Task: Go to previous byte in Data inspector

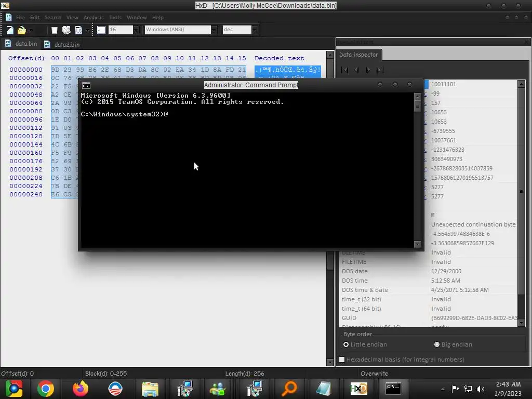Action: coord(356,70)
